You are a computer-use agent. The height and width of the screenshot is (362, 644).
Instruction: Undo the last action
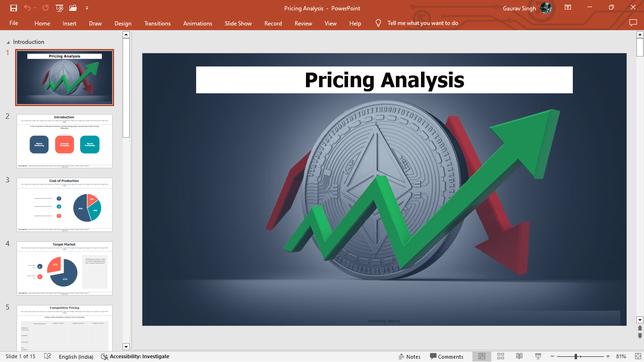tap(27, 8)
